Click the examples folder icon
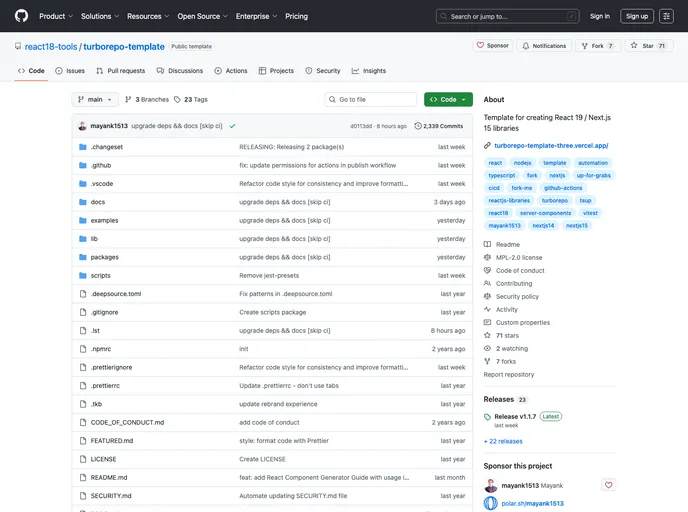The image size is (688, 512). tap(82, 221)
